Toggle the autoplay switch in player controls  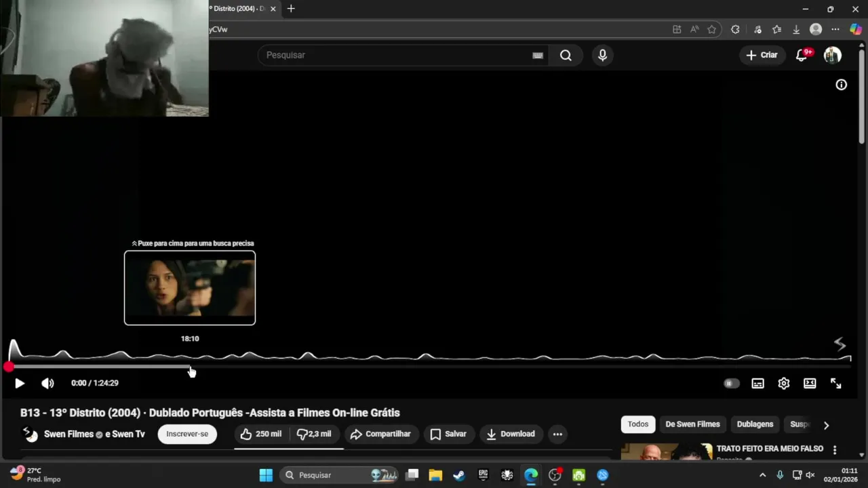[x=730, y=383]
